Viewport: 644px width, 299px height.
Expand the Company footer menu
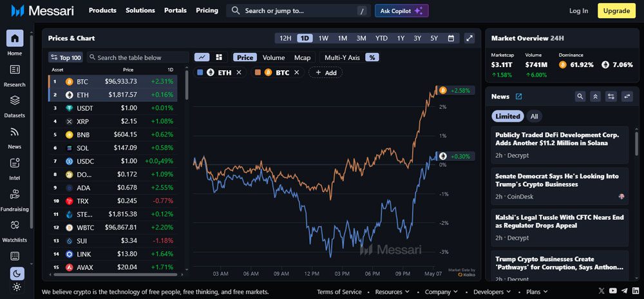442,292
